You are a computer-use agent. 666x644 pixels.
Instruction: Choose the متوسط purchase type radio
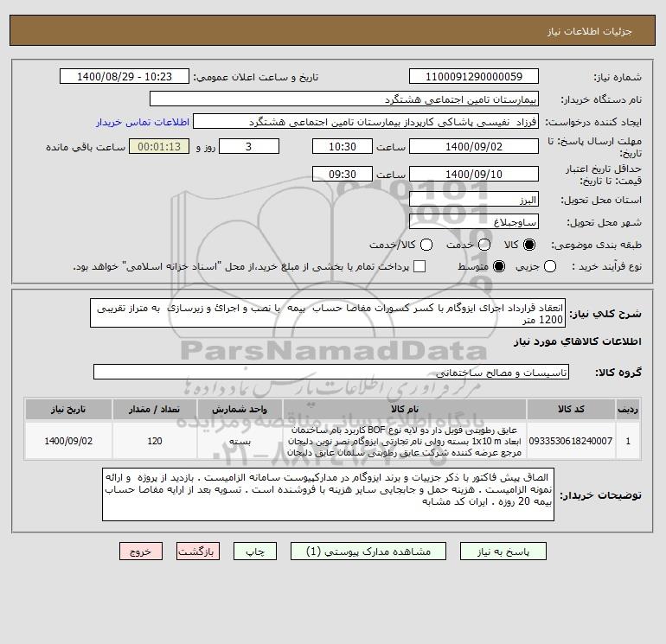[499, 266]
